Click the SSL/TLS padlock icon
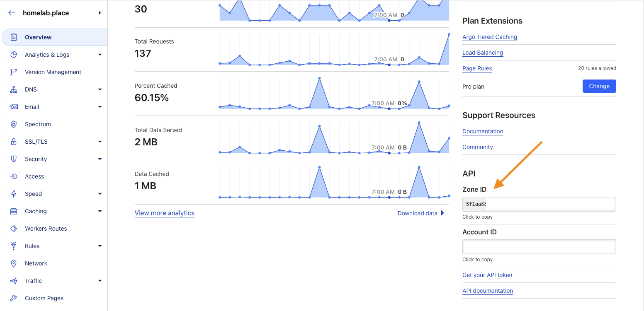 click(14, 142)
